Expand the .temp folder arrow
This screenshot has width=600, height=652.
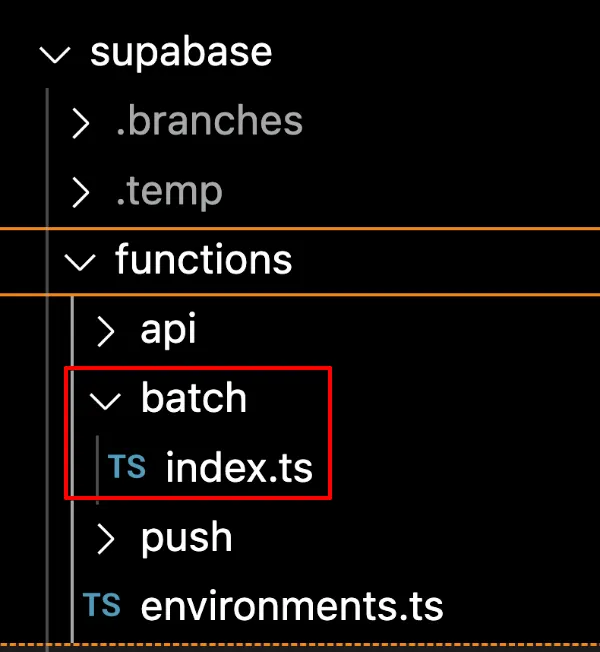[x=80, y=192]
